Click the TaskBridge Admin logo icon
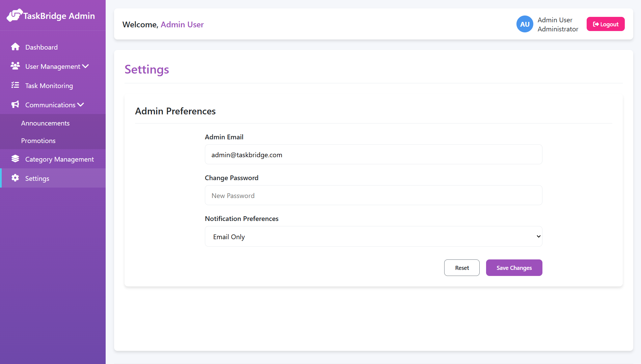Screen dimensions: 641x364 click(15, 15)
